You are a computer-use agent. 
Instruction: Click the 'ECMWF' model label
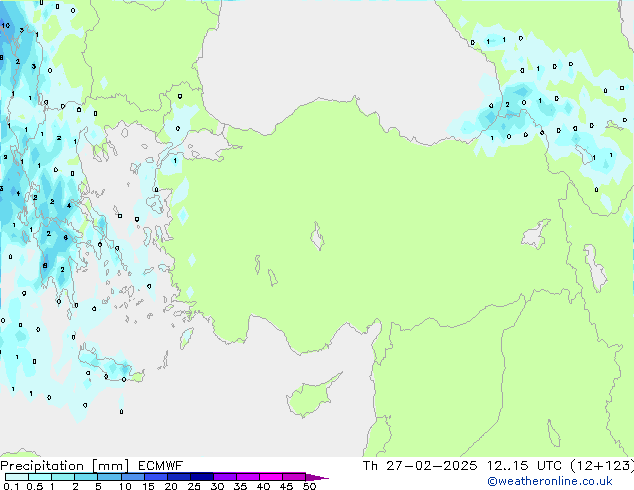(x=160, y=466)
